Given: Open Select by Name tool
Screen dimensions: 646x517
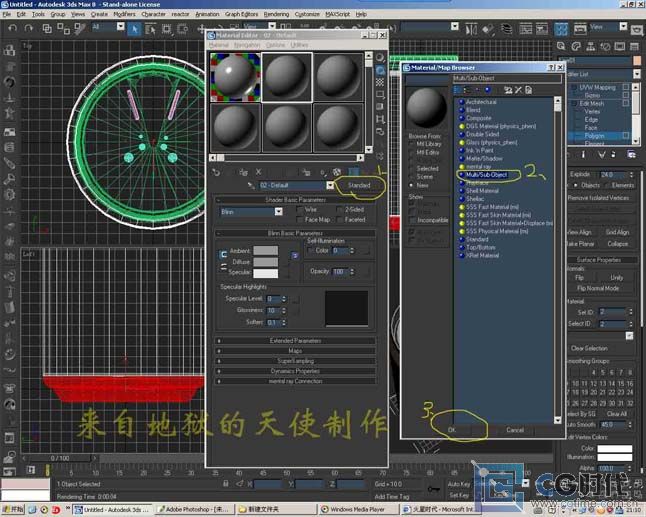Looking at the screenshot, I should tap(150, 29).
